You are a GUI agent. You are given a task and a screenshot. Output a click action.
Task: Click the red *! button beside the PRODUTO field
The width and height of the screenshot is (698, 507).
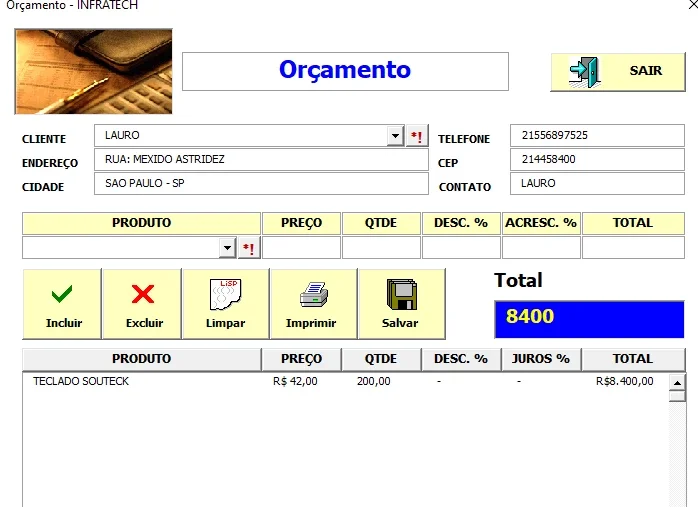pyautogui.click(x=249, y=248)
